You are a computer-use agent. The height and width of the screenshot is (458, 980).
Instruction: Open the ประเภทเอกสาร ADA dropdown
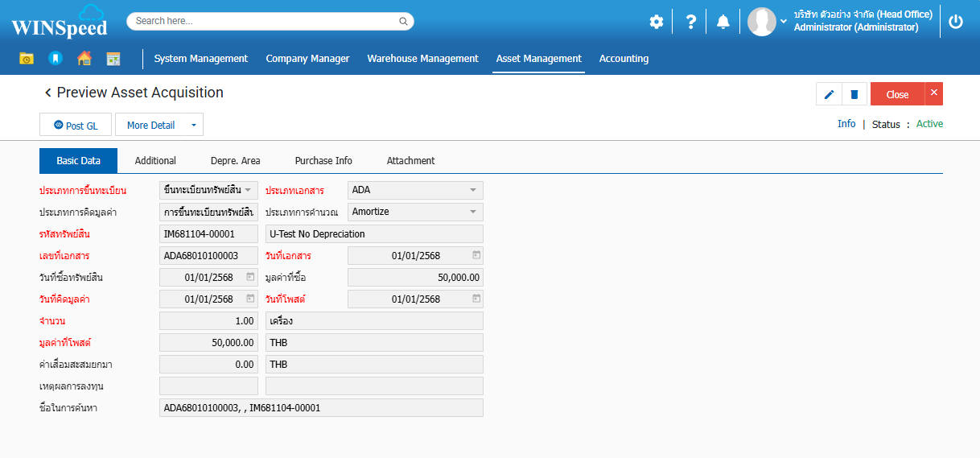(472, 190)
